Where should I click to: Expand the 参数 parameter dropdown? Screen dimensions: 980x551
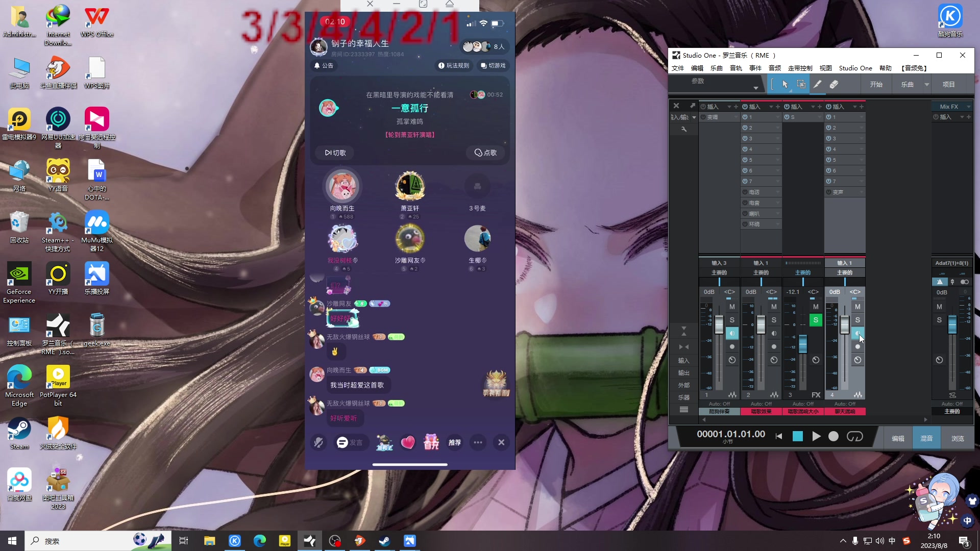click(755, 88)
